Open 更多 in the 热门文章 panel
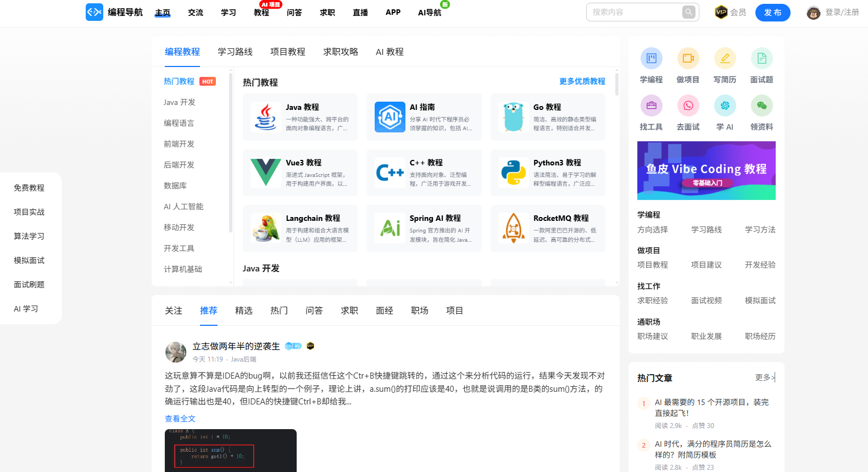The image size is (868, 472). [765, 377]
